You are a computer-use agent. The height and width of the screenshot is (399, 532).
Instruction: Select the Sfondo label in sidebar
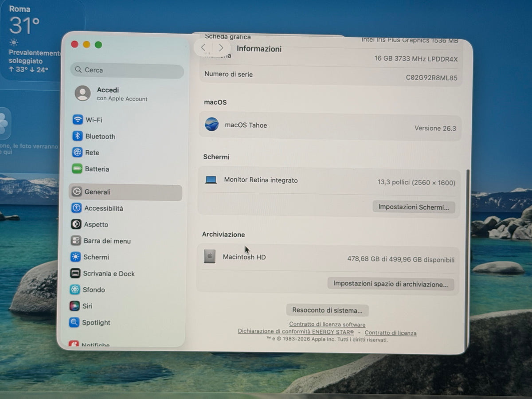tap(94, 290)
